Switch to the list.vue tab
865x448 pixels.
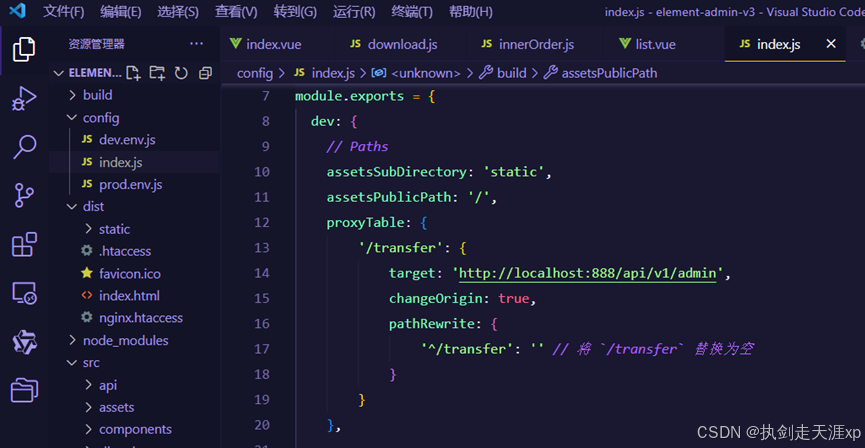coord(648,44)
